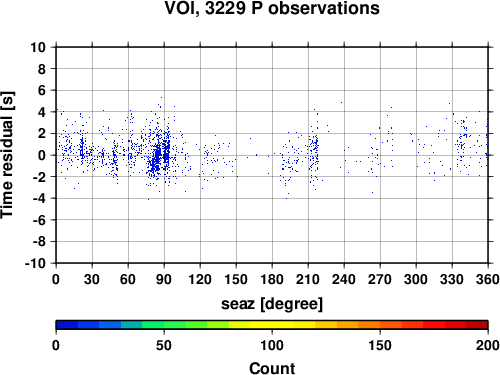Select the dark red colorbar segment at 200
The height and width of the screenshot is (375, 500).
[477, 325]
